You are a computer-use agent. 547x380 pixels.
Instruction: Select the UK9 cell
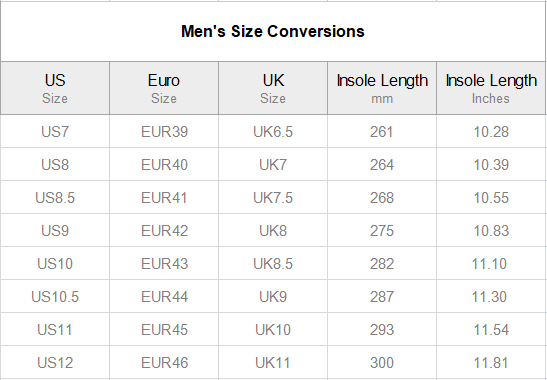tap(273, 297)
